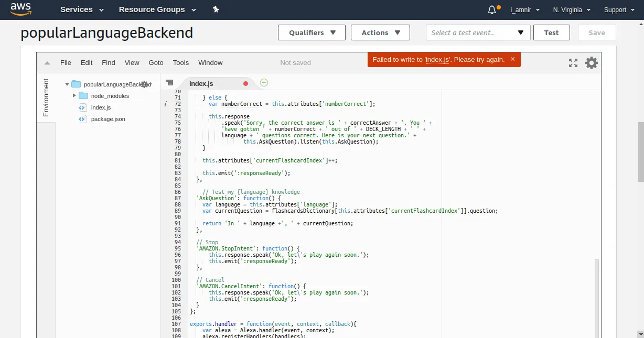The width and height of the screenshot is (644, 338).
Task: Open package.json in the file tree
Action: click(108, 119)
